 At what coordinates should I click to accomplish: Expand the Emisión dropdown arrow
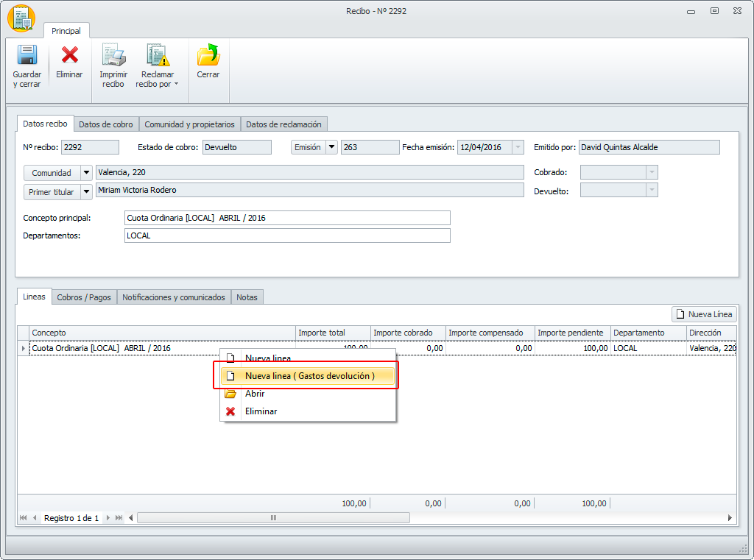[x=331, y=147]
